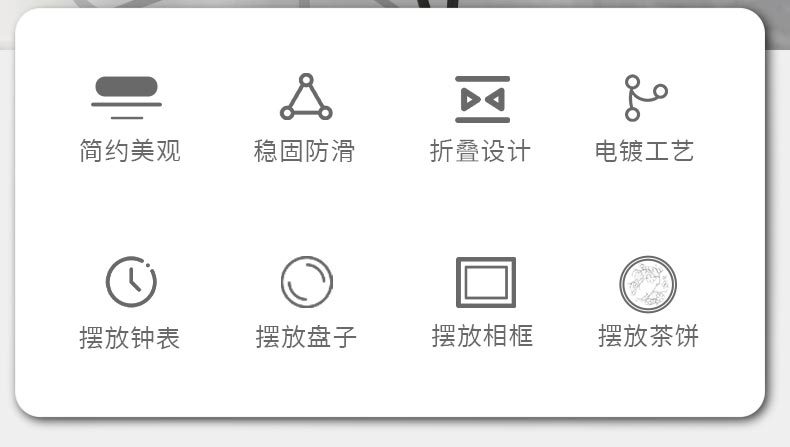
Task: Click the inner rectangle of the frame icon
Action: pyautogui.click(x=486, y=283)
